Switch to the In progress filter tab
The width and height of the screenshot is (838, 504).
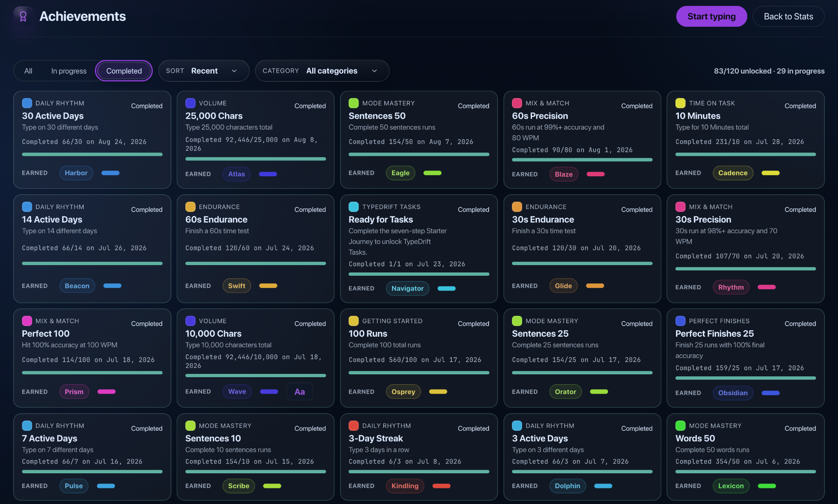click(x=69, y=71)
